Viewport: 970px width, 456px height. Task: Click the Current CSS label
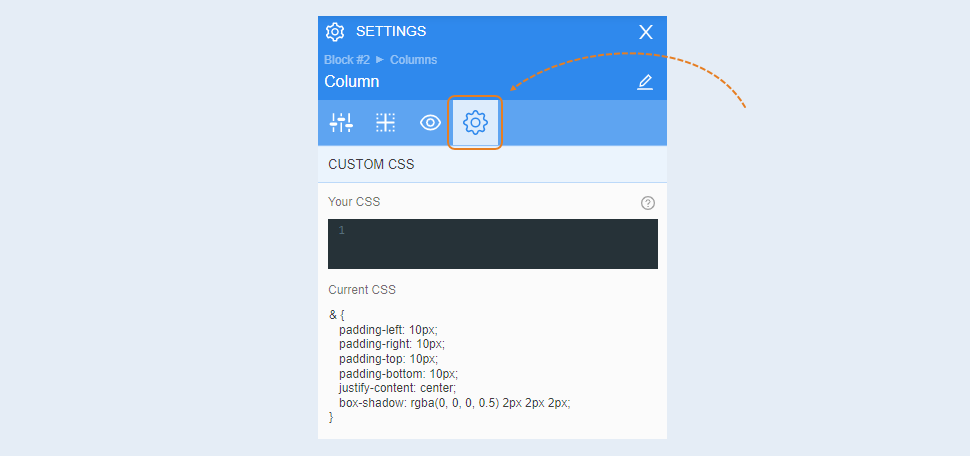[362, 290]
